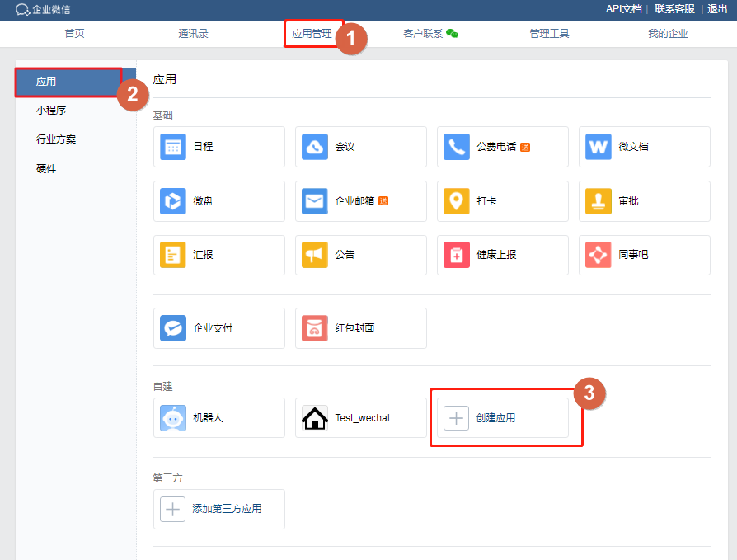
Task: Switch to the 我的企业 tab
Action: [668, 34]
